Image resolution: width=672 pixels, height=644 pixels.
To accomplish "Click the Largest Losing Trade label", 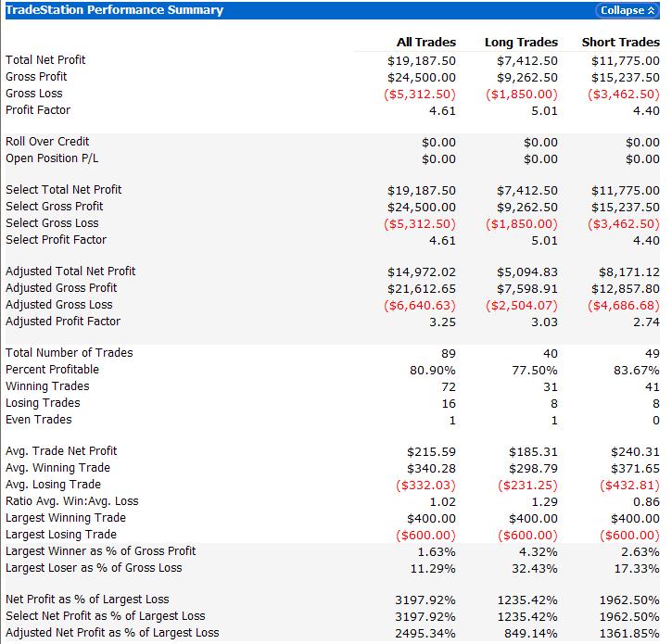I will click(61, 535).
